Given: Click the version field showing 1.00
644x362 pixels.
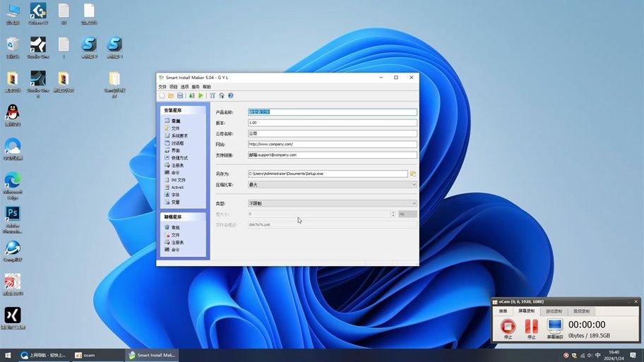Looking at the screenshot, I should point(333,123).
